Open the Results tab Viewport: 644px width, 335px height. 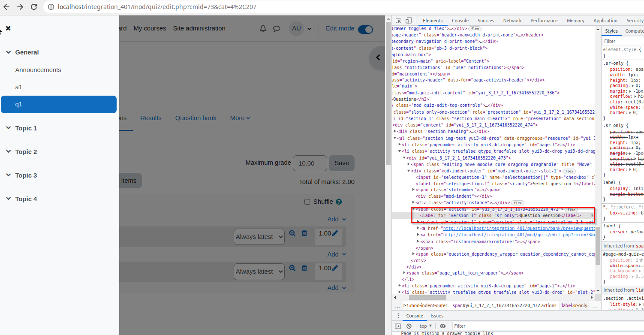click(x=151, y=118)
